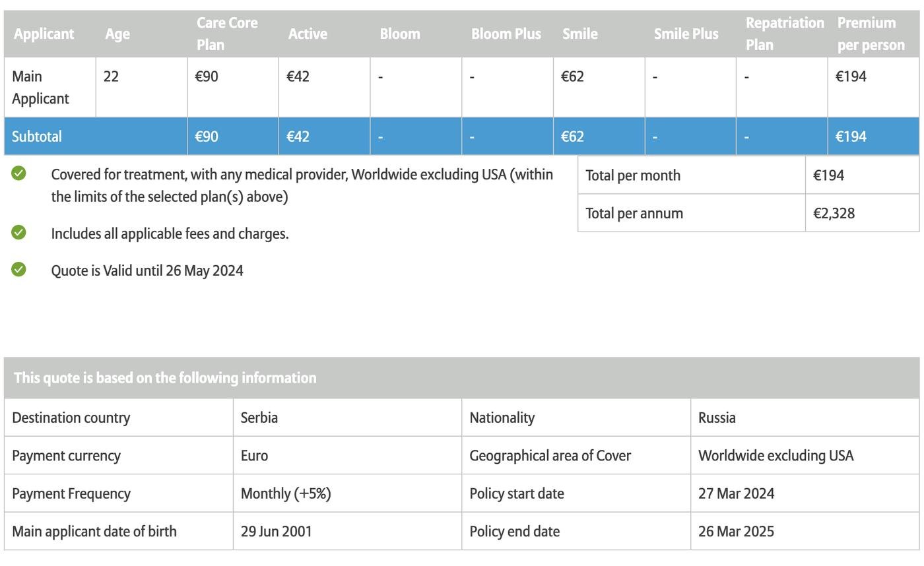
Task: Click the 'Destination country' label
Action: pyautogui.click(x=71, y=418)
